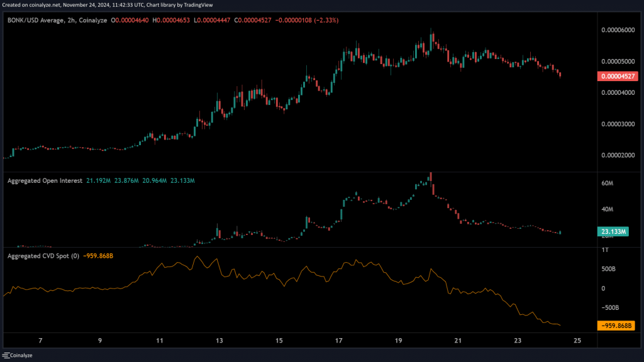
Task: Click date 13 on the time axis
Action: click(x=219, y=341)
